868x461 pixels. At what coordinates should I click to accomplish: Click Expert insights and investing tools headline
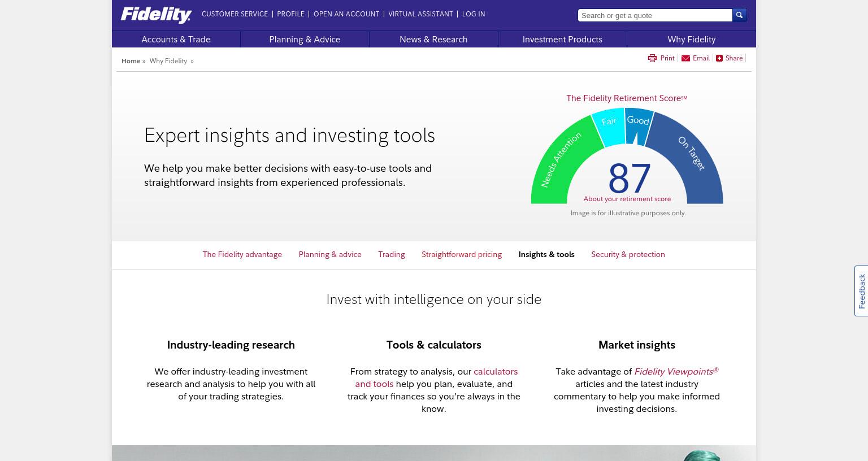click(289, 136)
